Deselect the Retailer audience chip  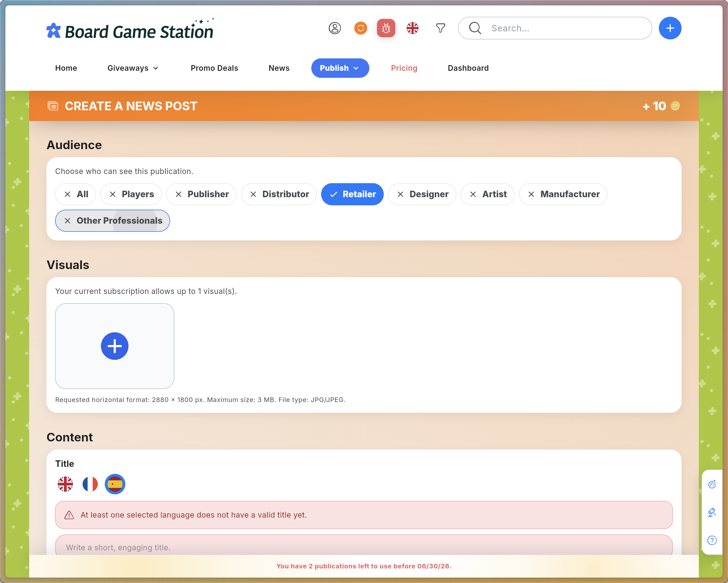point(352,194)
